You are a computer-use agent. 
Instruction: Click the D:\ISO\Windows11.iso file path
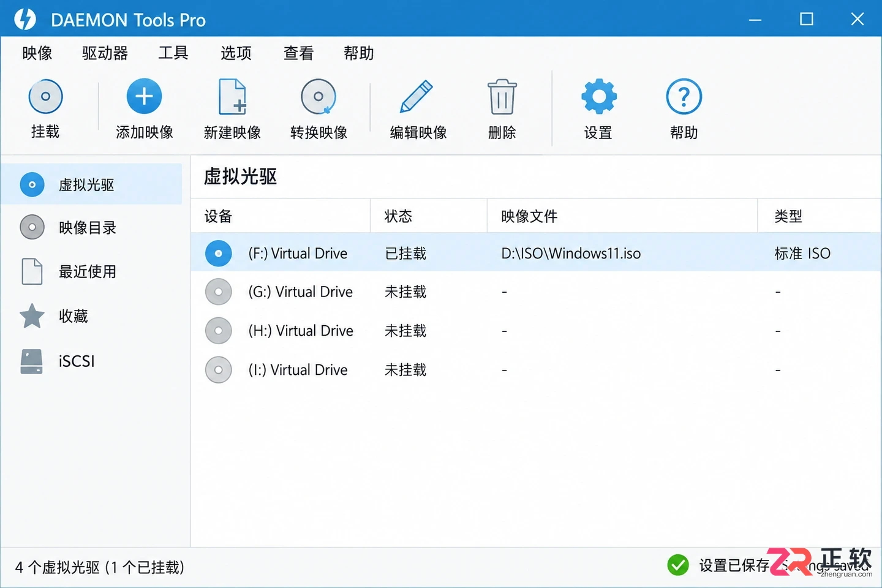click(x=571, y=254)
